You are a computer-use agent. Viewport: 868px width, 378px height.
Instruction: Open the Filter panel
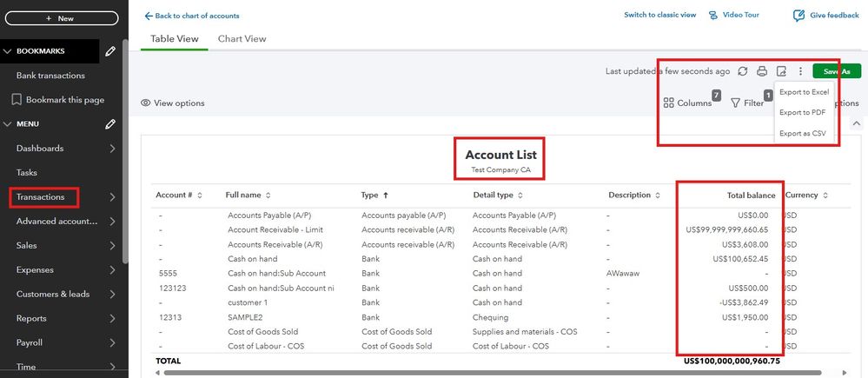(x=746, y=103)
